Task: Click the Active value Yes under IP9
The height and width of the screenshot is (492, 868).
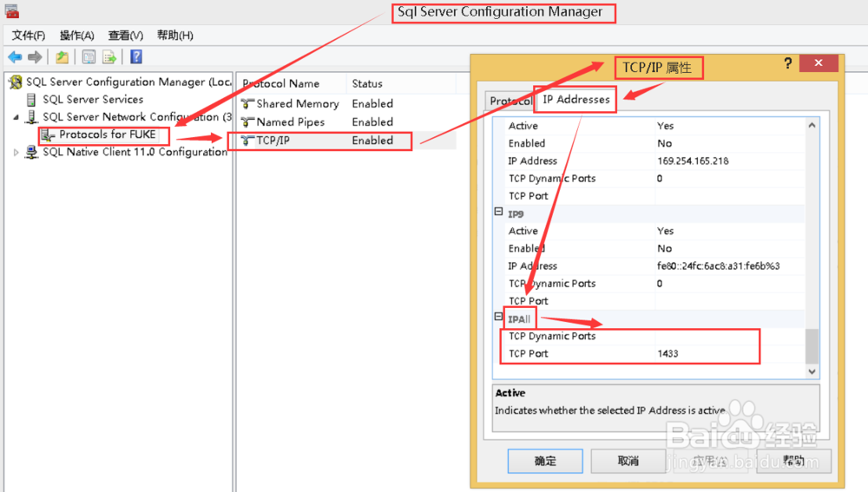Action: pyautogui.click(x=666, y=231)
